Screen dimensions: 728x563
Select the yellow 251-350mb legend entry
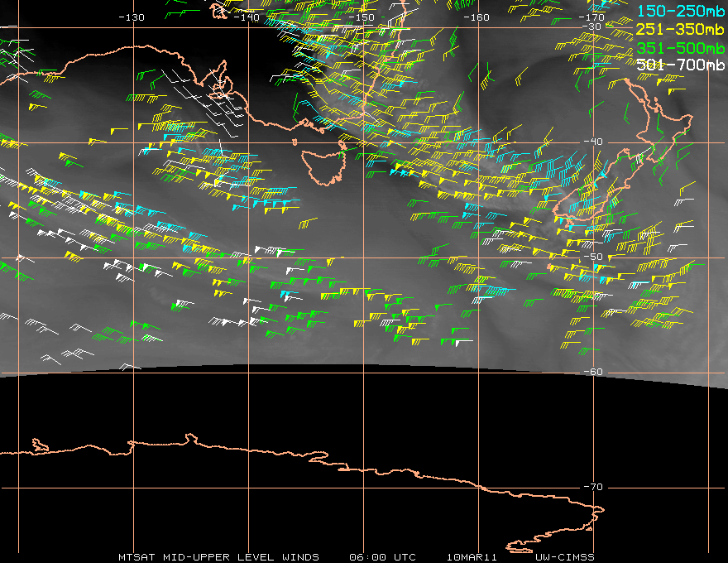click(681, 28)
